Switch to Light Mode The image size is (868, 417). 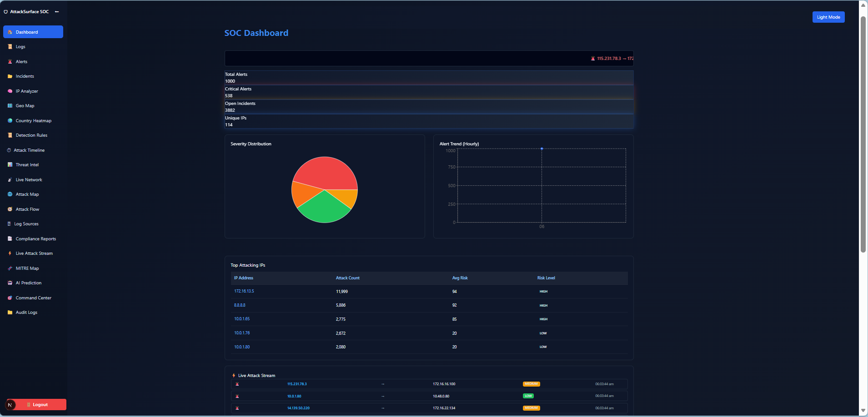point(828,17)
